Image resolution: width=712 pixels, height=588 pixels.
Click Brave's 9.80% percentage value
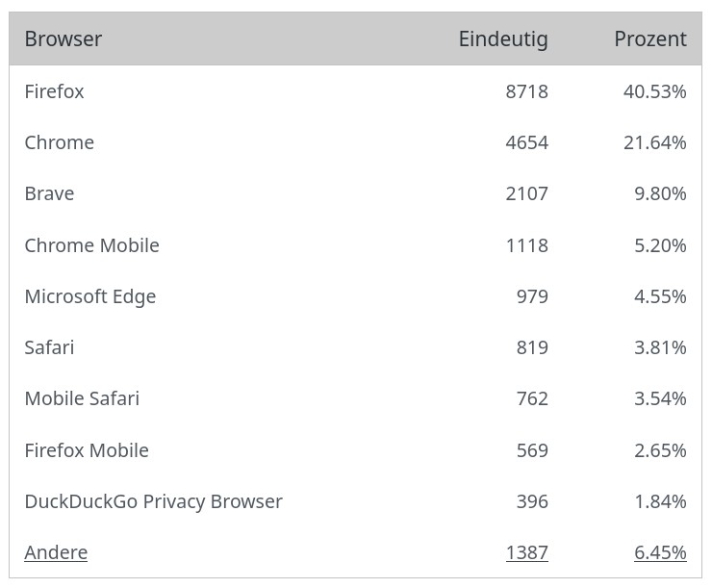point(660,193)
